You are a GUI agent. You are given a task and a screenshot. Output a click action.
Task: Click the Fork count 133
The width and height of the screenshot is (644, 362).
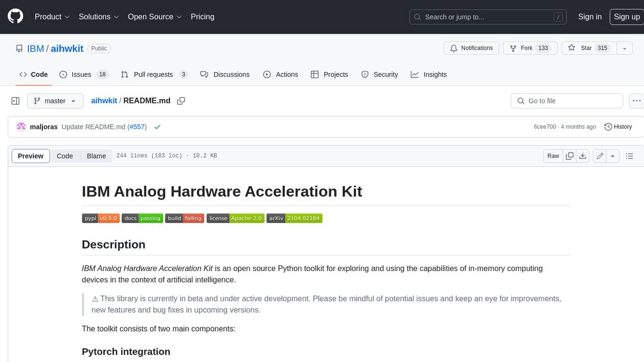[543, 48]
